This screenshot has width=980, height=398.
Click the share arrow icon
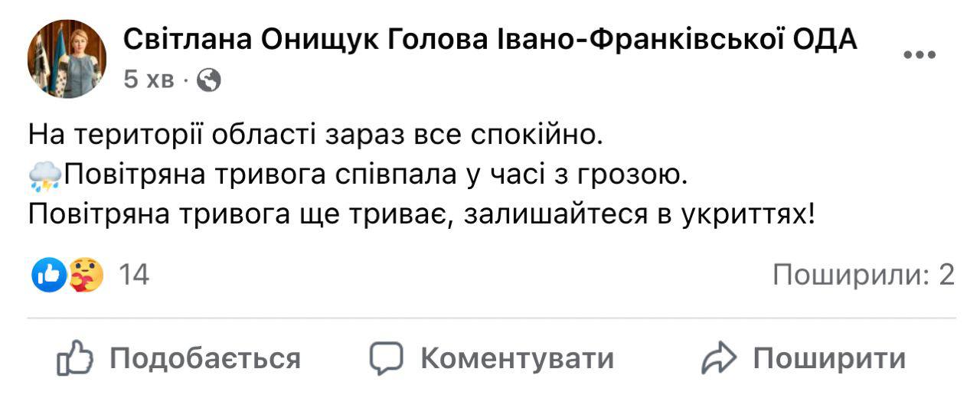pyautogui.click(x=719, y=358)
